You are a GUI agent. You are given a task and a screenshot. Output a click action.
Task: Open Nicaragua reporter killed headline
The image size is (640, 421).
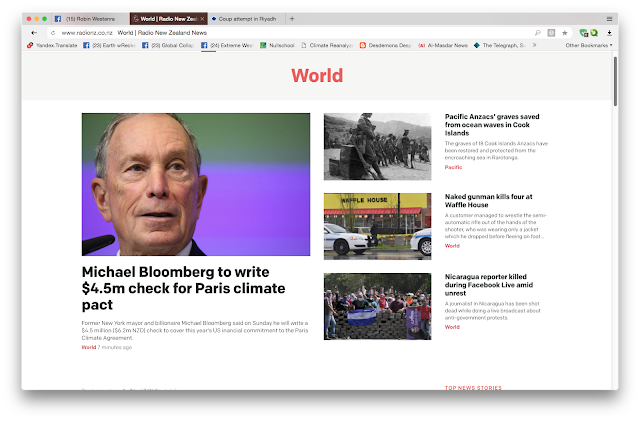(x=489, y=285)
